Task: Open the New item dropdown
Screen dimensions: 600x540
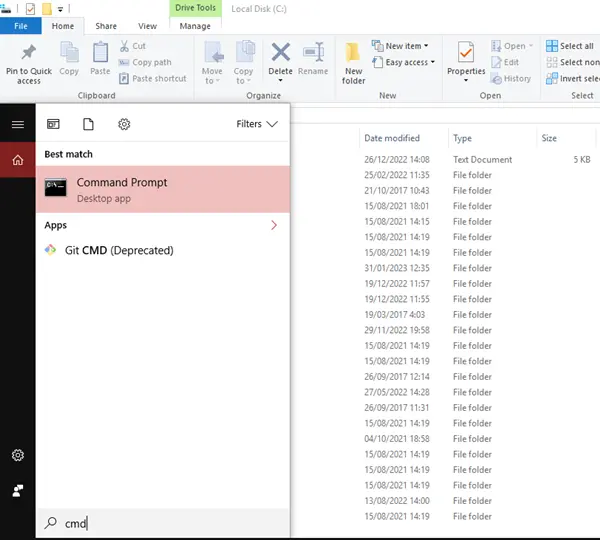Action: [x=400, y=46]
